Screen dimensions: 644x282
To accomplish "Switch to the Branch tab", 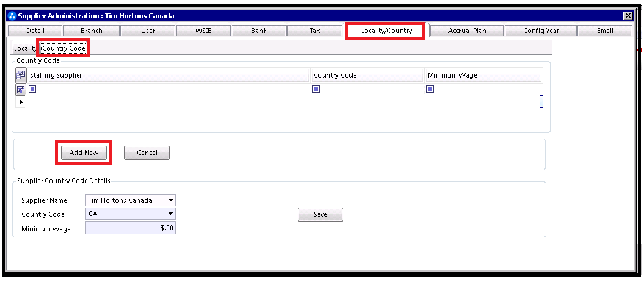I will tap(92, 31).
